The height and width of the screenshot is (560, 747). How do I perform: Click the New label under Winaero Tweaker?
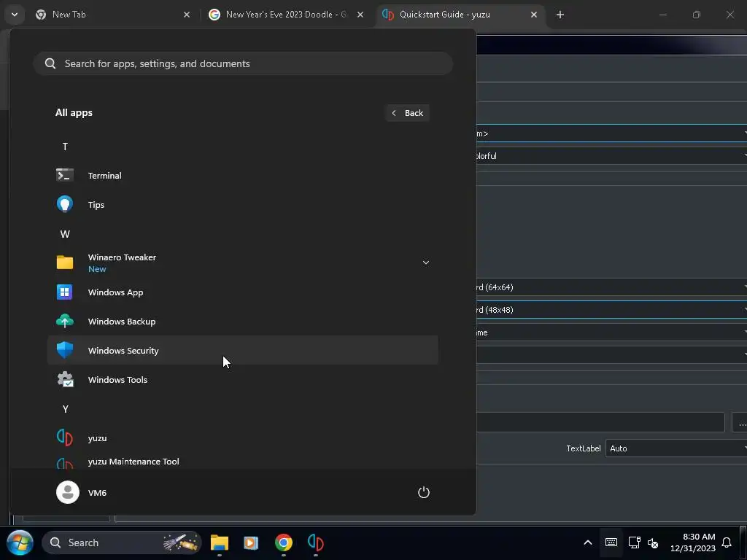(97, 269)
